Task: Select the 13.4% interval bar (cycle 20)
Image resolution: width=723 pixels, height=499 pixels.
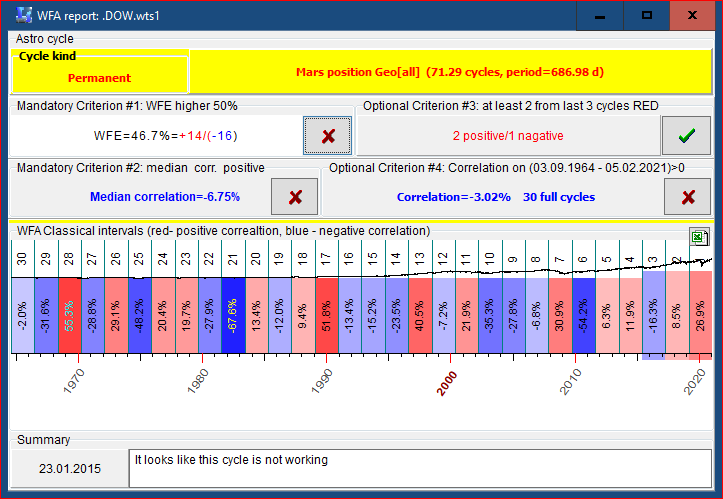Action: click(257, 315)
